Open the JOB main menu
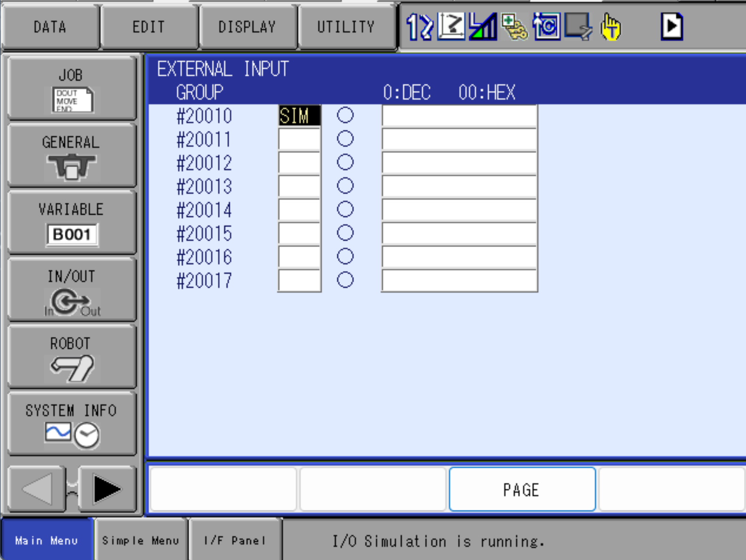The image size is (746, 560). click(72, 88)
